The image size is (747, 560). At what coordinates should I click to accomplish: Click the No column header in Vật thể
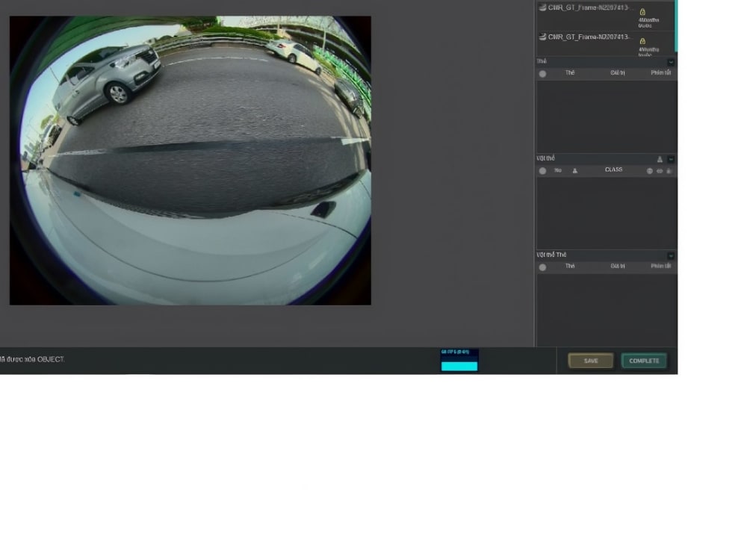[558, 170]
